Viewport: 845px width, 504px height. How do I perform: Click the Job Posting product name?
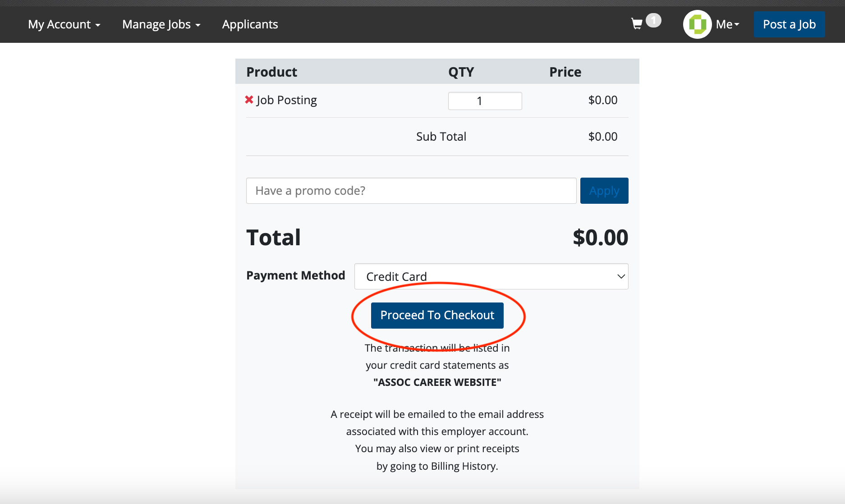tap(287, 100)
